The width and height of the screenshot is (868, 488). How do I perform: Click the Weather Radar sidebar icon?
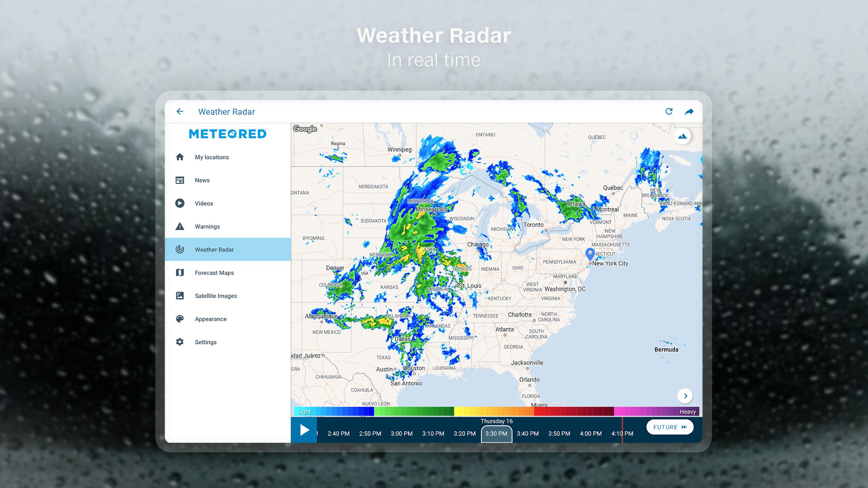[179, 249]
